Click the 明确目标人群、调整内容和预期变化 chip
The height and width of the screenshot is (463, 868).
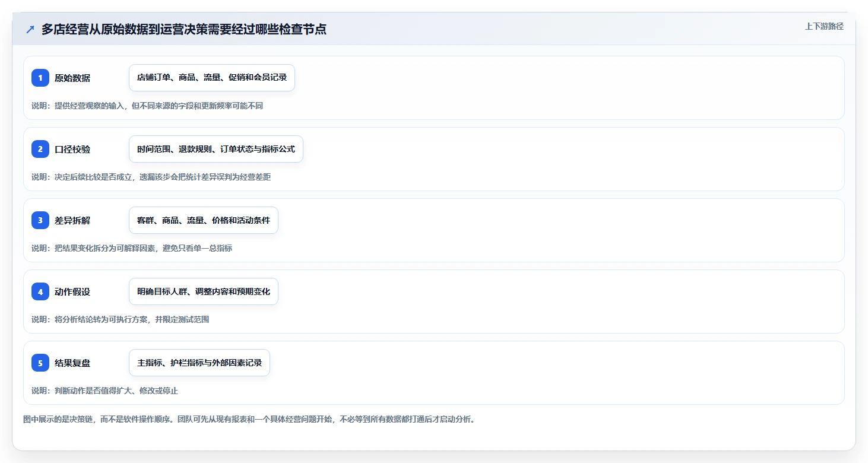[204, 291]
